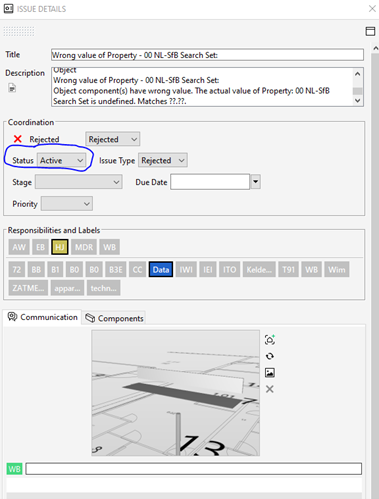Toggle the MDR responsibility tag
The width and height of the screenshot is (379, 499).
[84, 247]
